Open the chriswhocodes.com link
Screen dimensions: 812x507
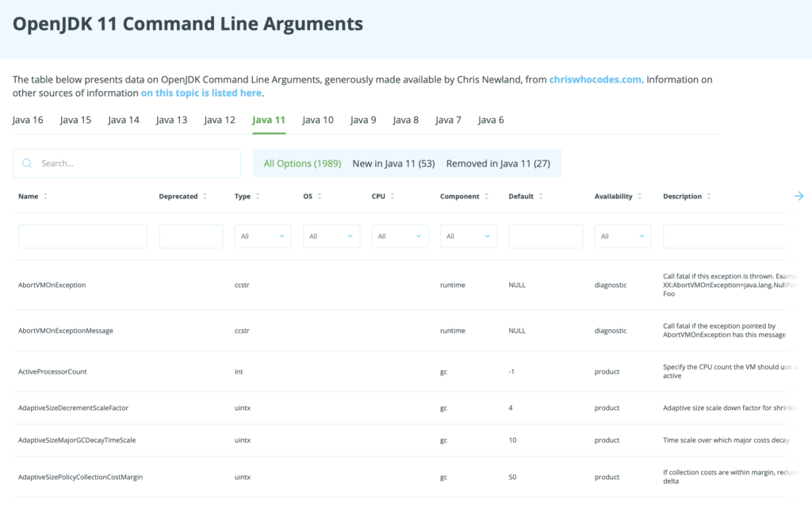click(595, 80)
